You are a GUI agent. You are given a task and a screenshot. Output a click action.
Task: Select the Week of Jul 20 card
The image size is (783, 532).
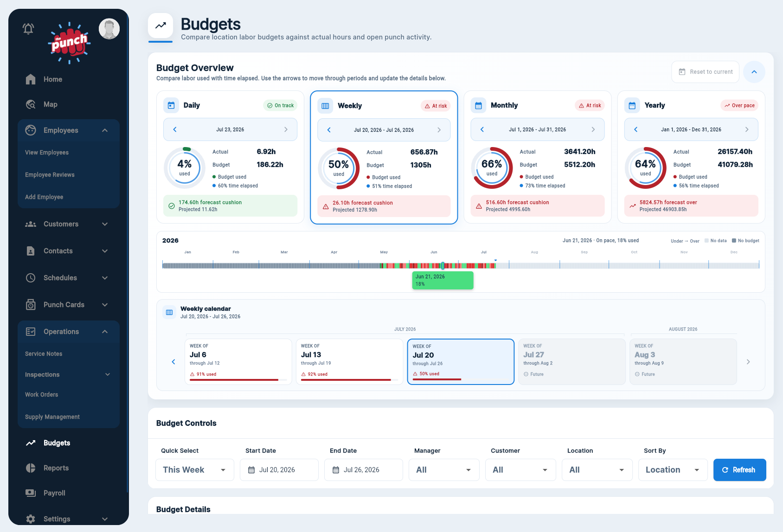click(461, 362)
